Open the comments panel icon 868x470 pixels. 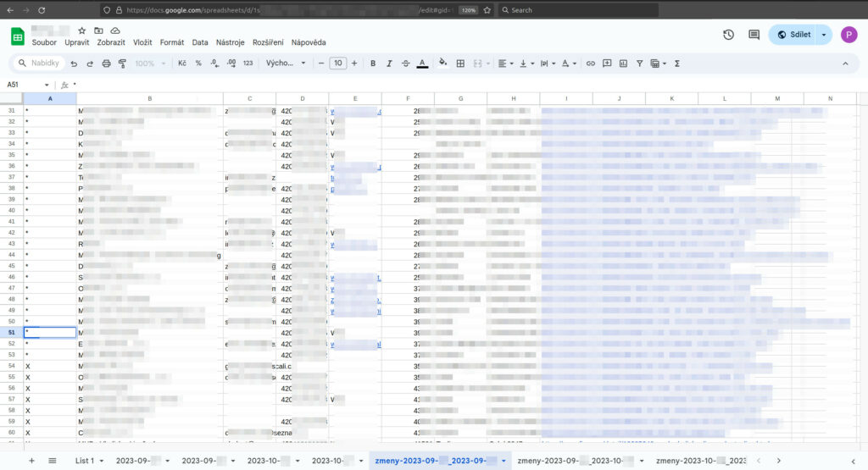point(754,35)
